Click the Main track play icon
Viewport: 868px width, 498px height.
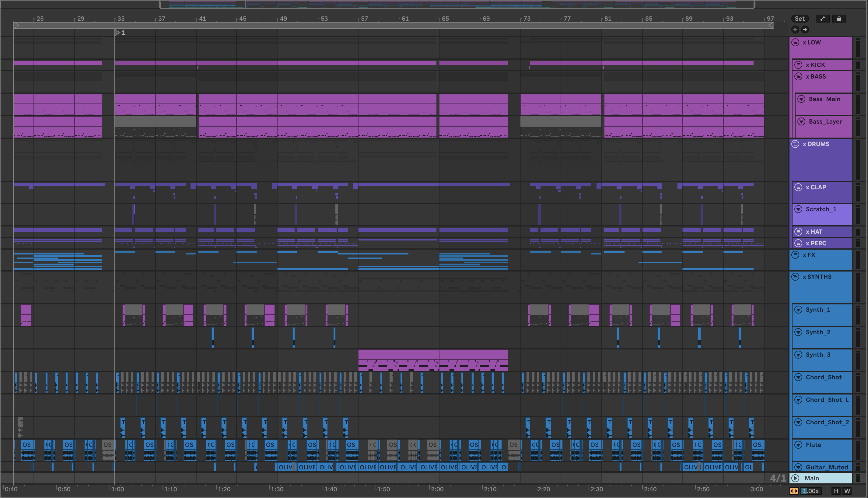pyautogui.click(x=795, y=478)
